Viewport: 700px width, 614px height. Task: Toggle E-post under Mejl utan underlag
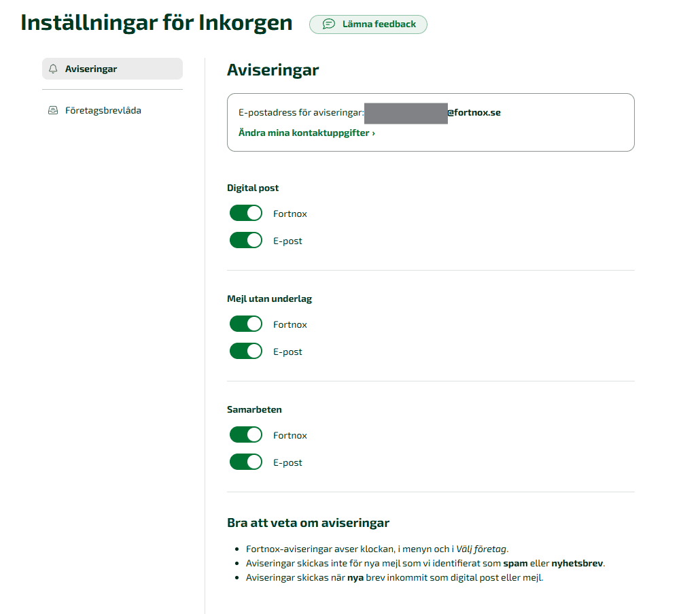tap(245, 351)
